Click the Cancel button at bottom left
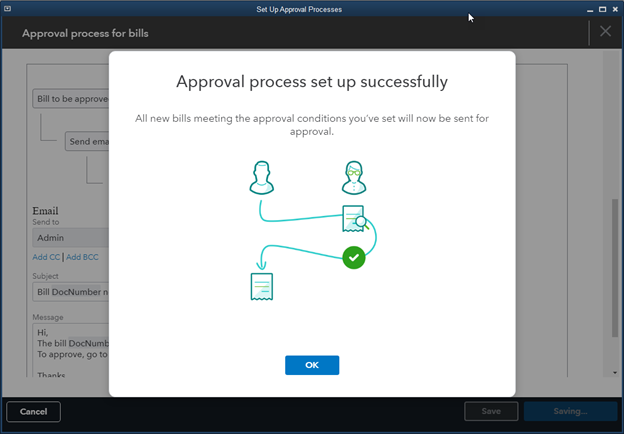The height and width of the screenshot is (434, 624). click(33, 411)
